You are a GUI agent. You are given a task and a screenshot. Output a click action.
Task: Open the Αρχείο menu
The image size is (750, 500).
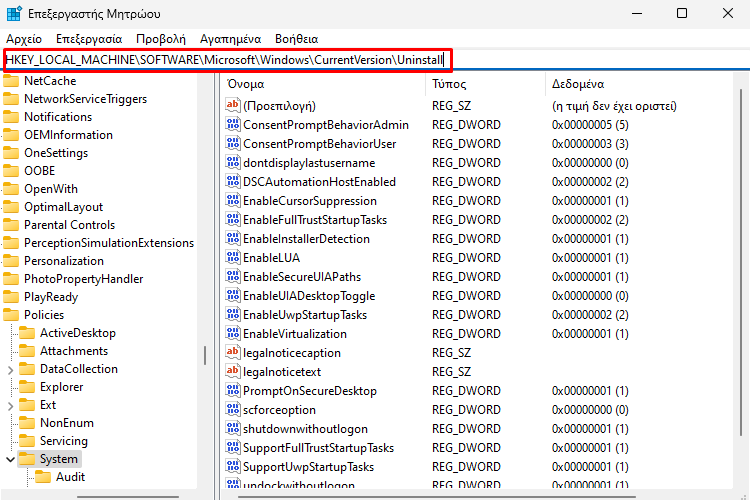click(23, 38)
